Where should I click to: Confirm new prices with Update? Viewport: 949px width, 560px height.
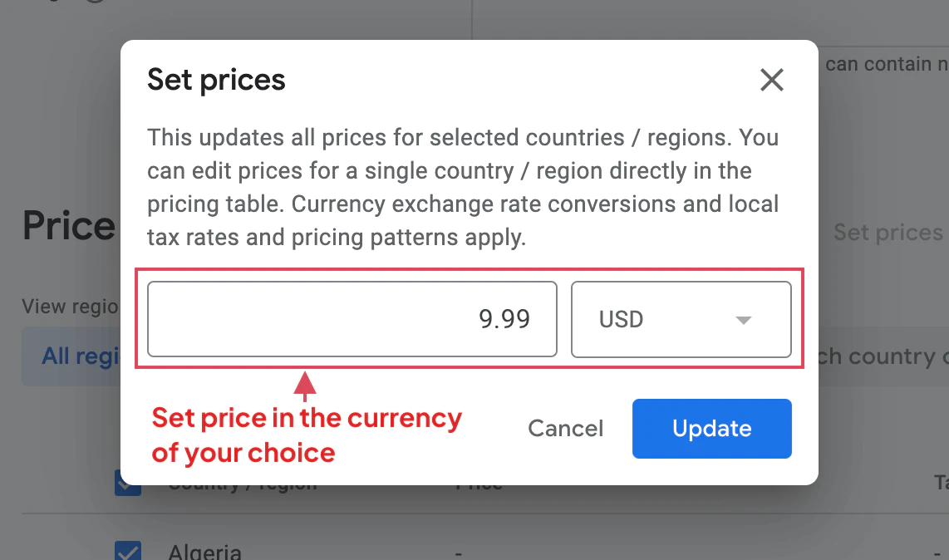point(711,429)
